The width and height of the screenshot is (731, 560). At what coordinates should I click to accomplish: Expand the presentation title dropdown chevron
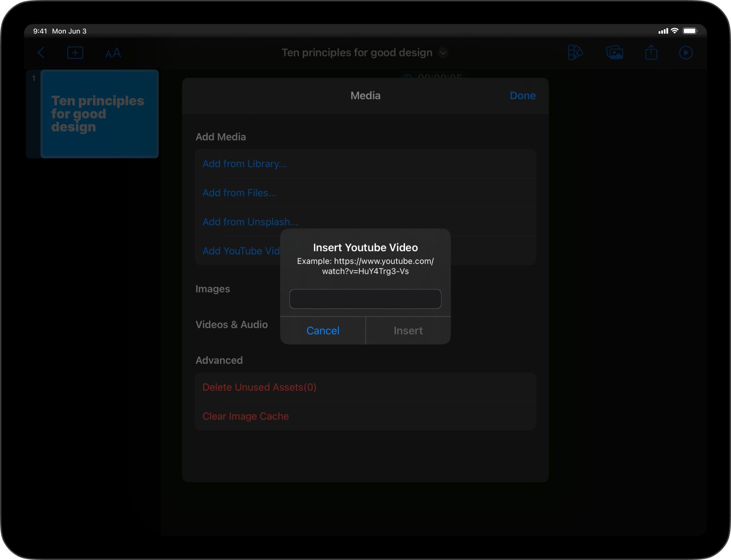[443, 53]
